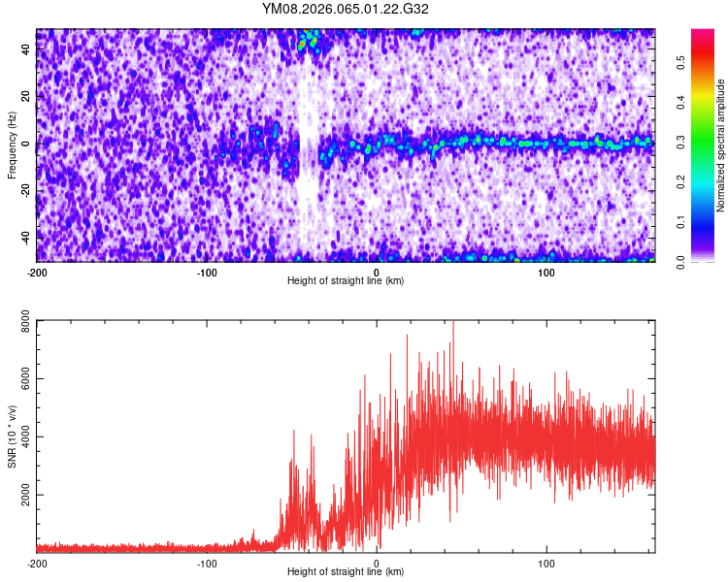Viewport: 728px width, 582px height.
Task: Click the magenta top of the colorbar
Action: click(702, 39)
